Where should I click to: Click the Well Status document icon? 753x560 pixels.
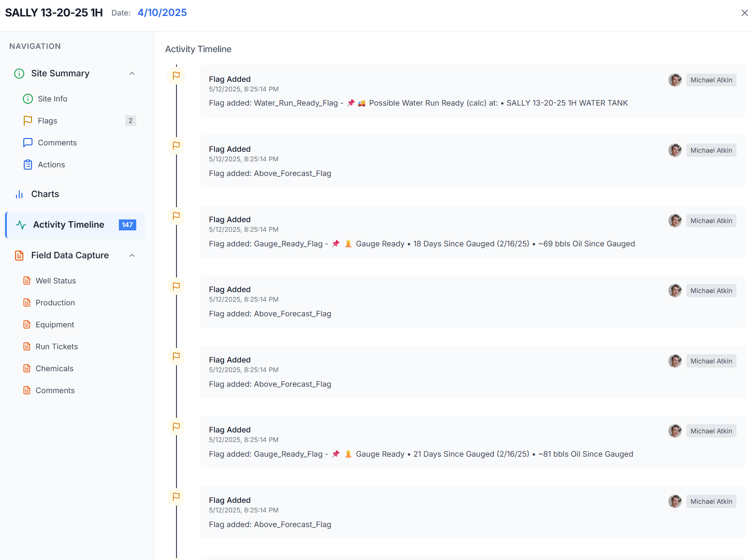coord(27,280)
